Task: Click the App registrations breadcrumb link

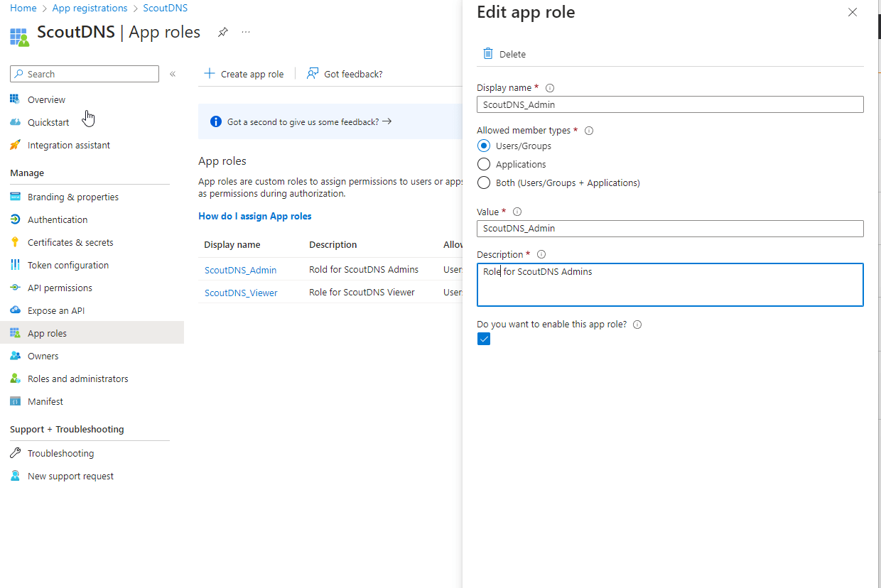Action: (x=90, y=9)
